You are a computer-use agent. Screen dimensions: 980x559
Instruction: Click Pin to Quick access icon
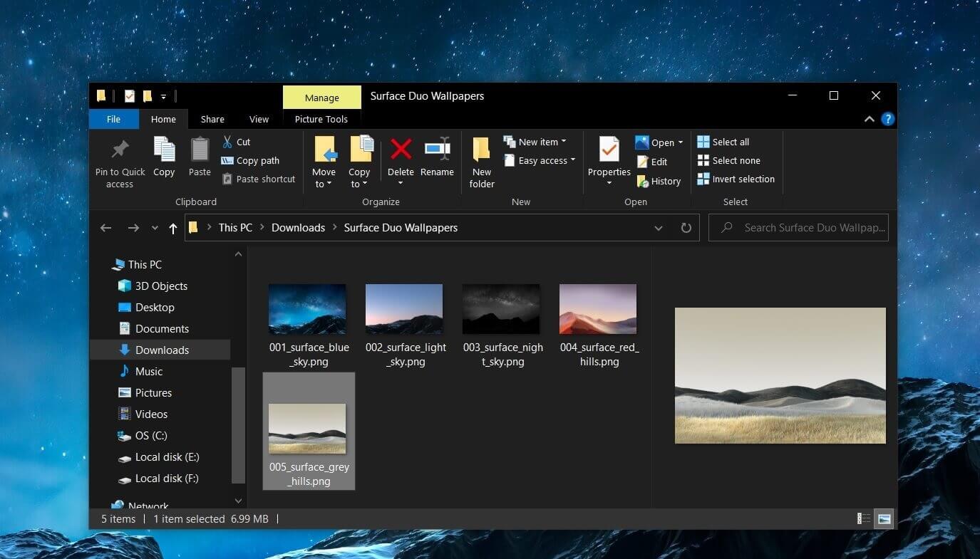coord(120,149)
